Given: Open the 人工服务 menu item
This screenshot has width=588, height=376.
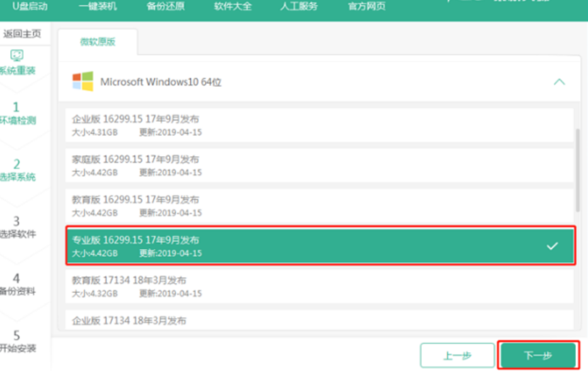Looking at the screenshot, I should point(299,6).
